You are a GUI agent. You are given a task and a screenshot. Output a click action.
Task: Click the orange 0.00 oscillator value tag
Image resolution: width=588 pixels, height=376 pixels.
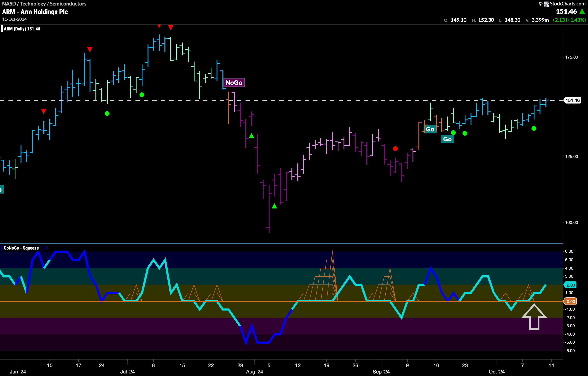(x=570, y=302)
